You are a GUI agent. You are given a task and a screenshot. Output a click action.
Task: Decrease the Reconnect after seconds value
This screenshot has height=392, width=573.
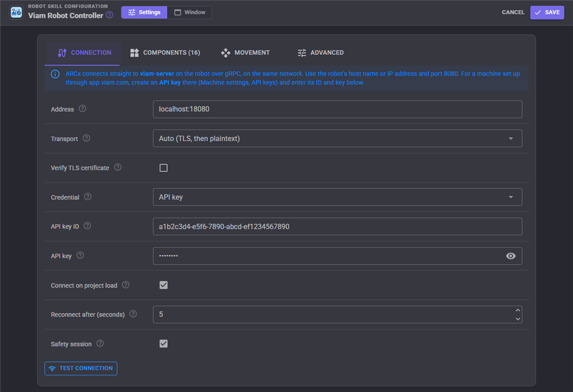(x=518, y=319)
